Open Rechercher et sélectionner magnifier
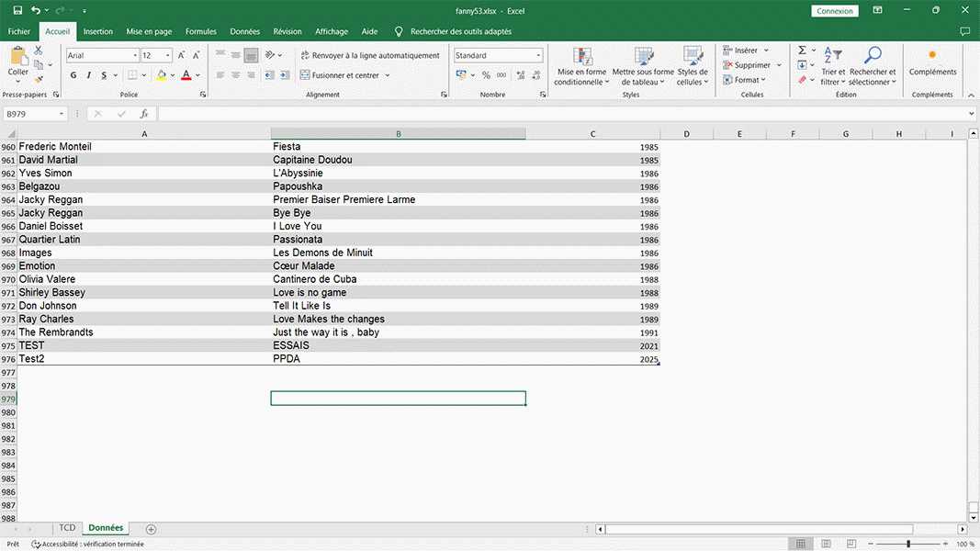The width and height of the screenshot is (980, 551). point(873,56)
